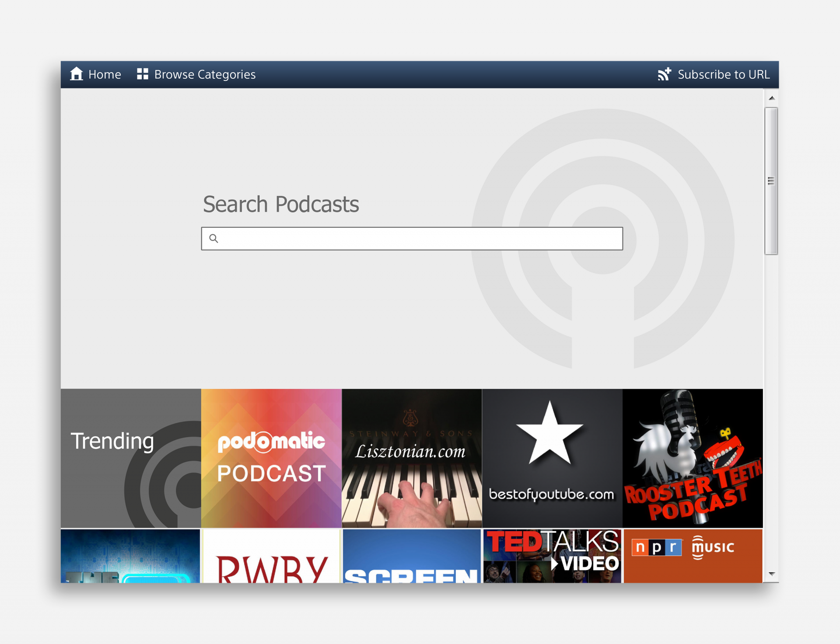This screenshot has height=644, width=840.
Task: Click the Subscribe to URL text
Action: [723, 75]
